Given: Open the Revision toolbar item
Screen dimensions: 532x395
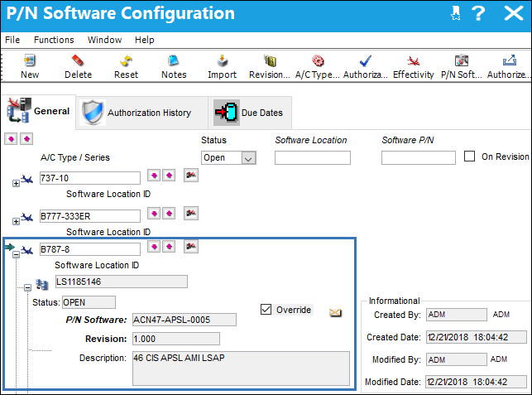Looking at the screenshot, I should pyautogui.click(x=270, y=67).
